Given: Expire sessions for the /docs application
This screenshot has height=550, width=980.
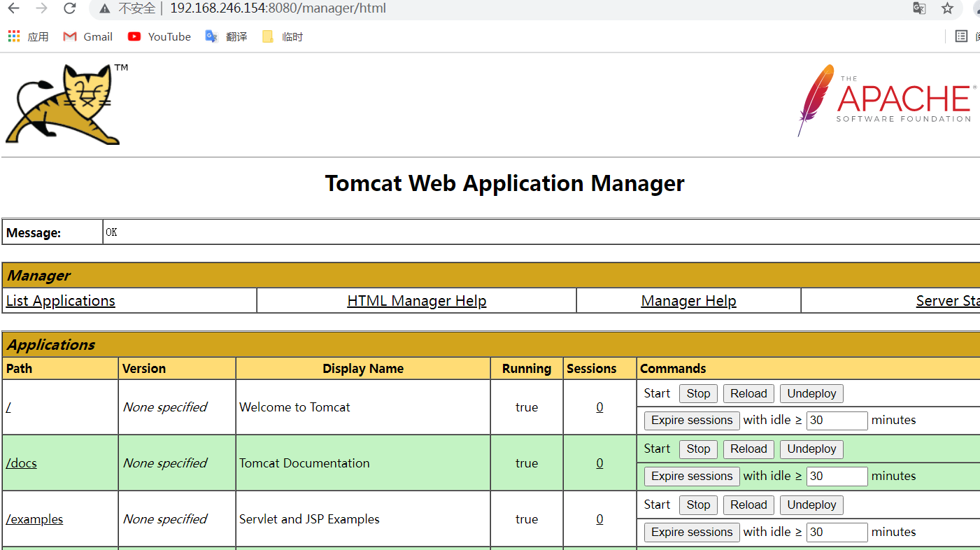Looking at the screenshot, I should click(x=692, y=476).
